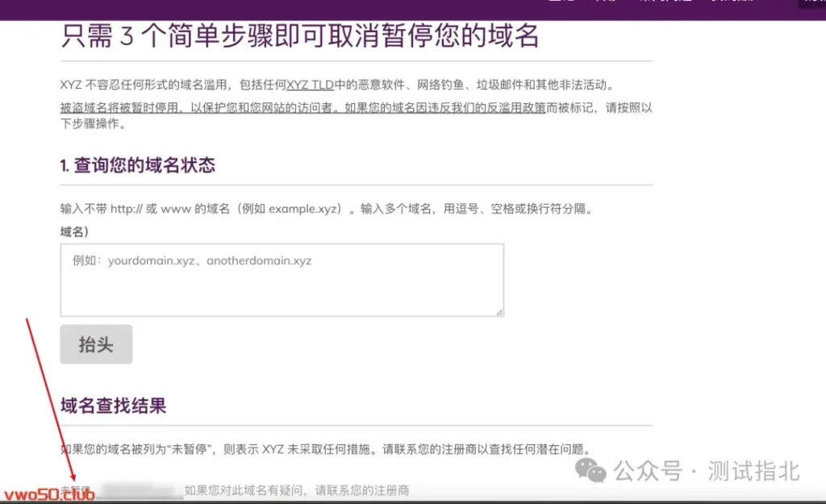Click the 域名) field label

74,231
